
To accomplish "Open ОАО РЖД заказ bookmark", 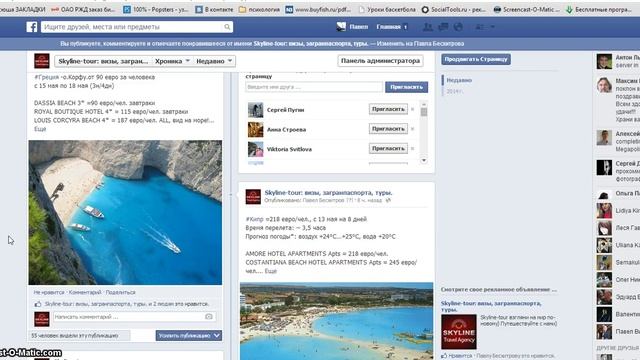I will (x=83, y=9).
